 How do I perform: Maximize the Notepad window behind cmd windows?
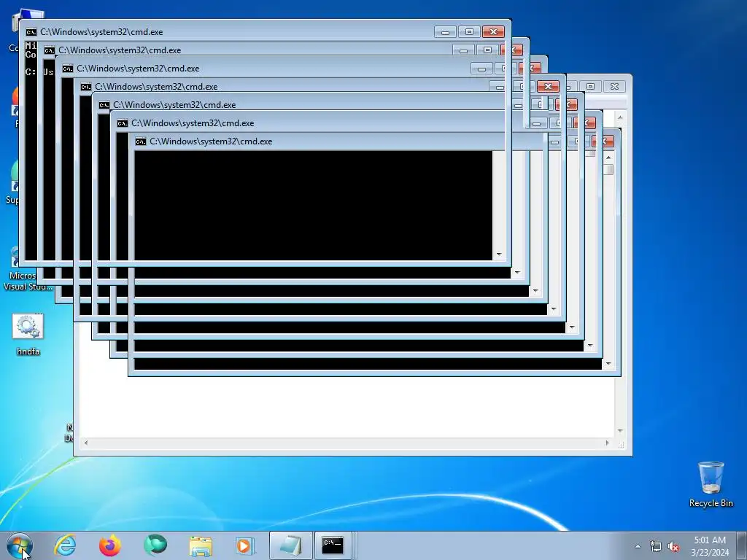(590, 86)
